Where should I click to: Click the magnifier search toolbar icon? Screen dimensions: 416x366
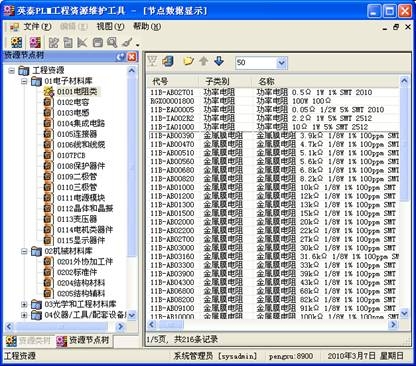112,42
